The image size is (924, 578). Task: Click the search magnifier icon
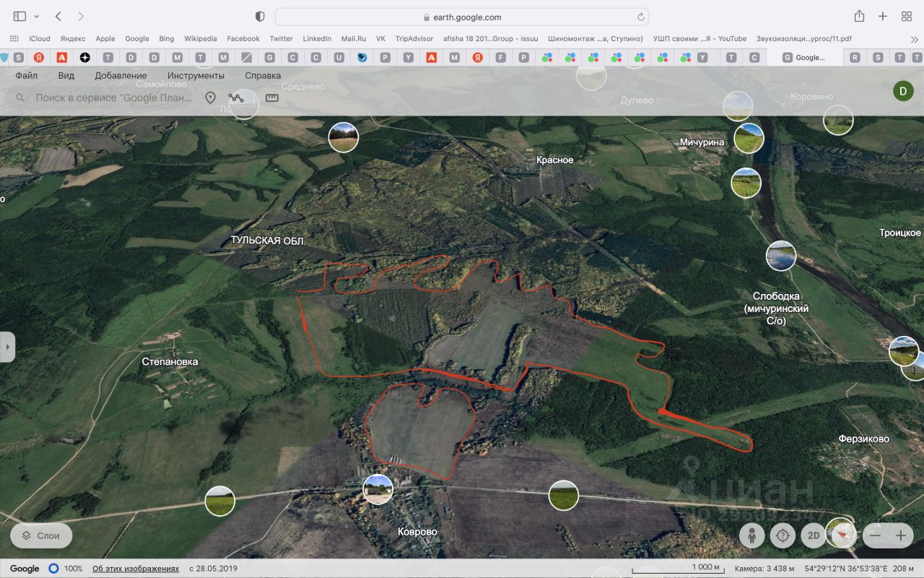20,98
